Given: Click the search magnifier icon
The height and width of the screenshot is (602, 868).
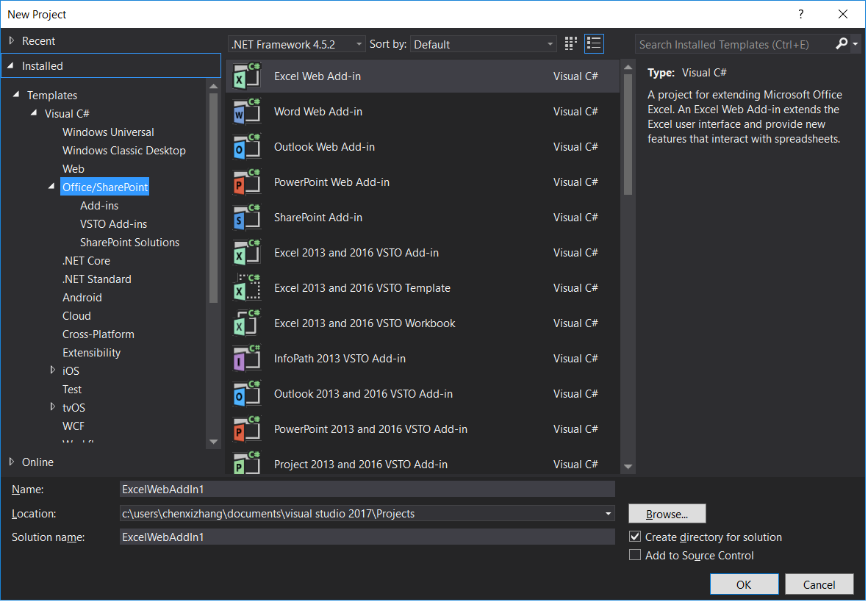Looking at the screenshot, I should (x=842, y=44).
